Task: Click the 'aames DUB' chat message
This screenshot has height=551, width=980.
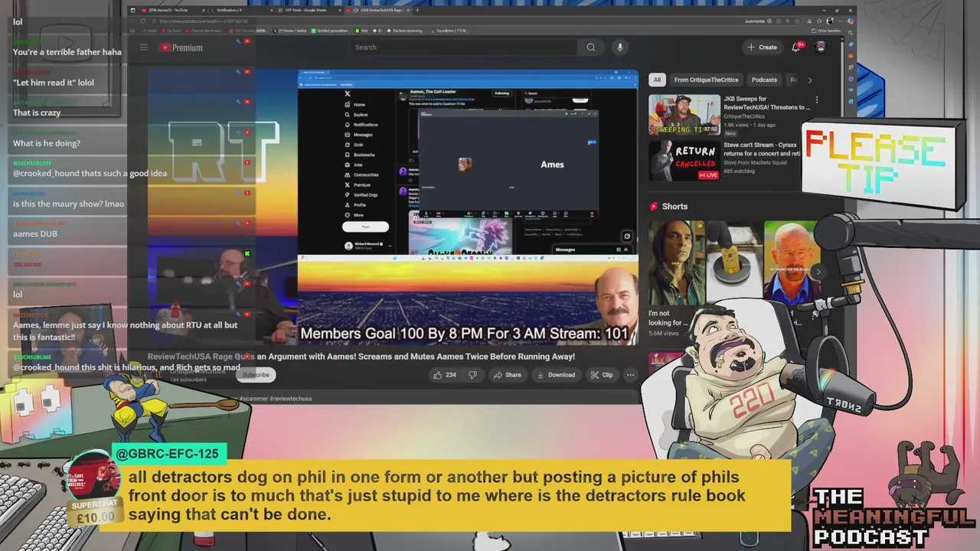Action: tap(35, 234)
